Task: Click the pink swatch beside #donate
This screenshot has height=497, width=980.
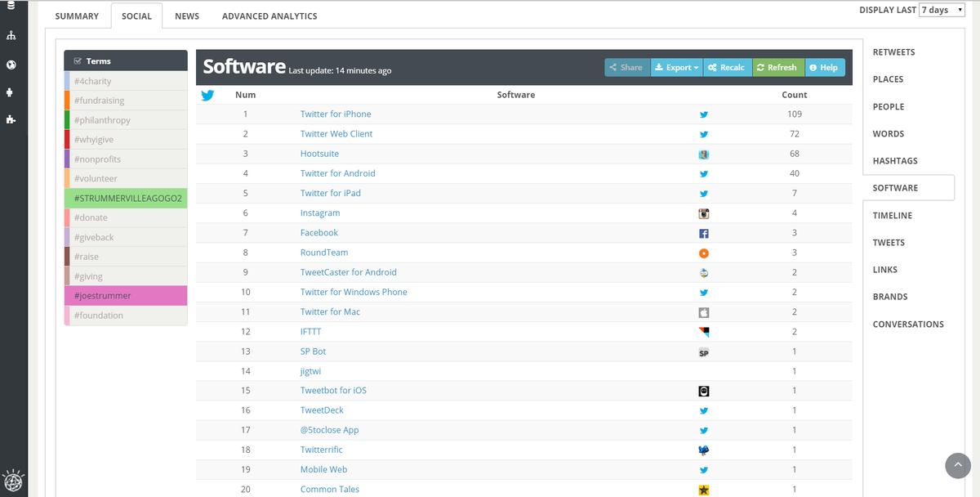Action: coord(67,217)
